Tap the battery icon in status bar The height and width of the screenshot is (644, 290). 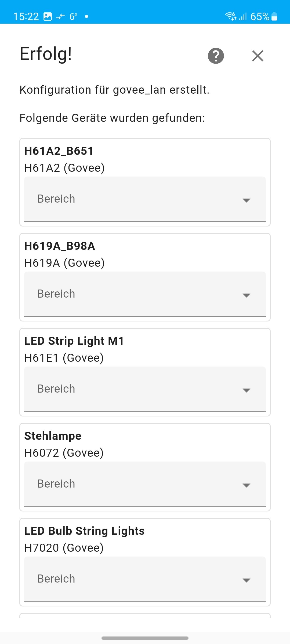tap(274, 17)
